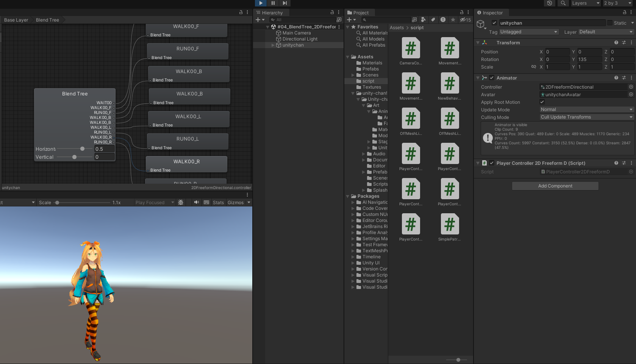The width and height of the screenshot is (636, 364).
Task: Click Controller object picker circle icon
Action: click(x=631, y=87)
